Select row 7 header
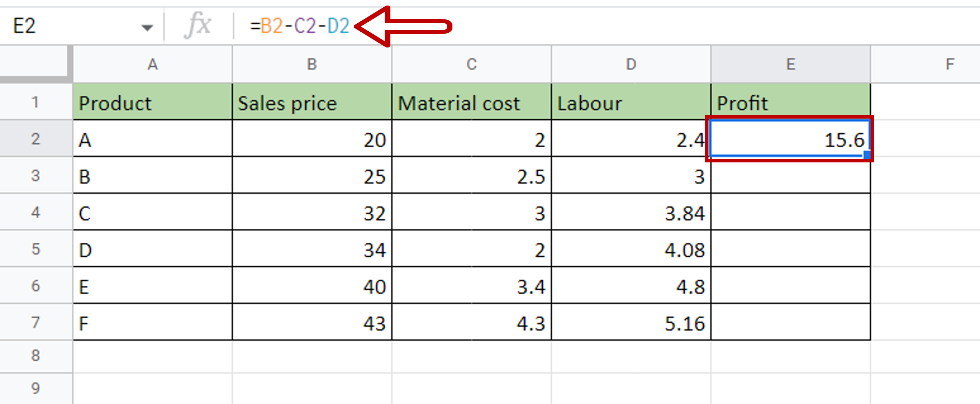The width and height of the screenshot is (980, 404). (x=36, y=322)
